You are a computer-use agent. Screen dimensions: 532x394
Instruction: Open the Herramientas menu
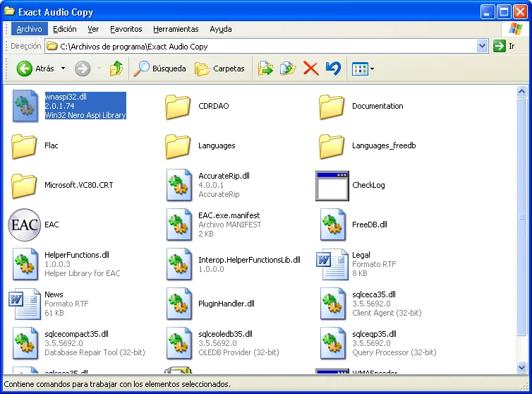click(x=176, y=29)
